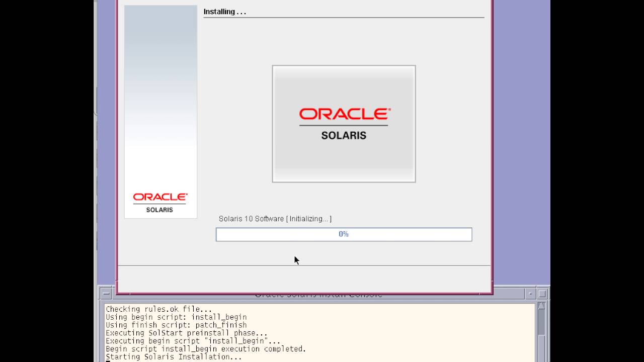Click console line 'Starting Solaris Installation...'
The height and width of the screenshot is (362, 644).
pyautogui.click(x=174, y=357)
